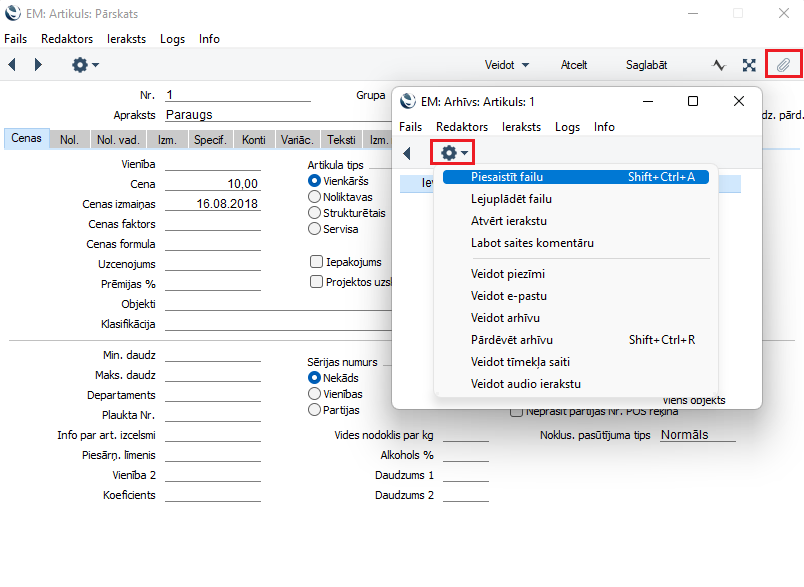Open gear operations menu in main window
The image size is (804, 587).
pos(84,65)
